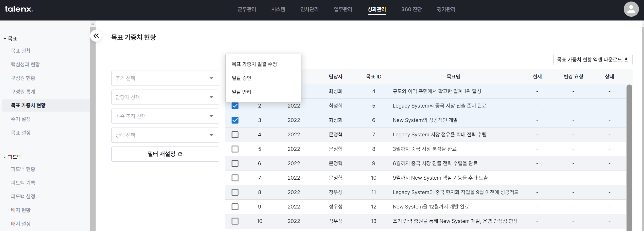The height and width of the screenshot is (231, 644).
Task: Uncheck the checkbox for row 3
Action: (235, 120)
